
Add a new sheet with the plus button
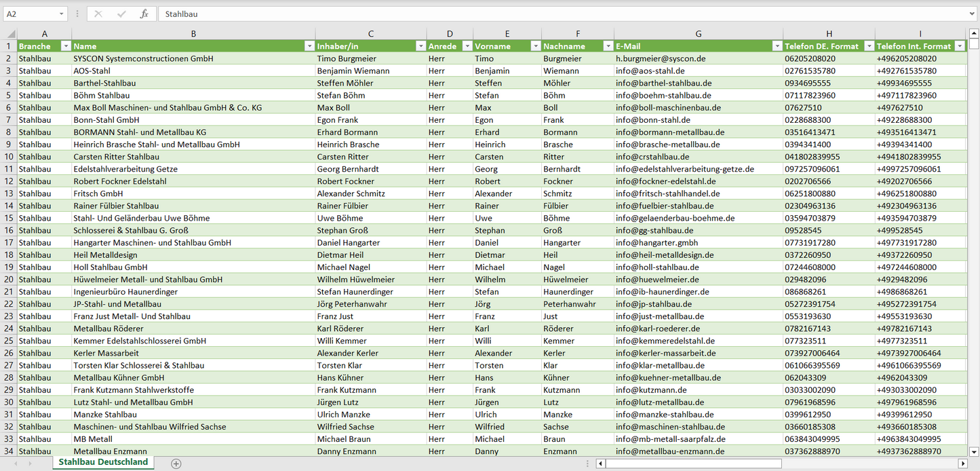tap(176, 464)
